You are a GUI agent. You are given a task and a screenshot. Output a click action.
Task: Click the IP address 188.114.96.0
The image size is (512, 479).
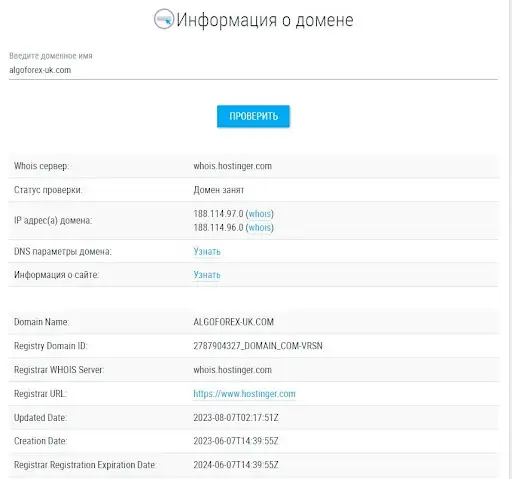pos(218,228)
